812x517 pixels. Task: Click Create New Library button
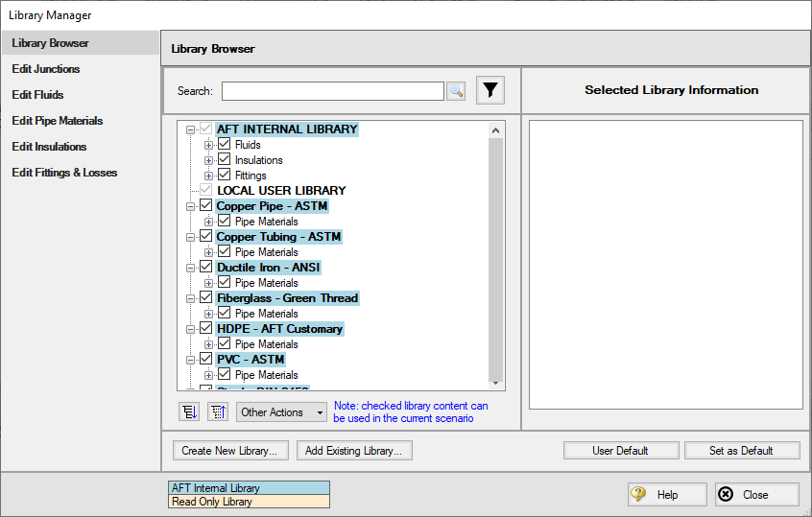229,451
